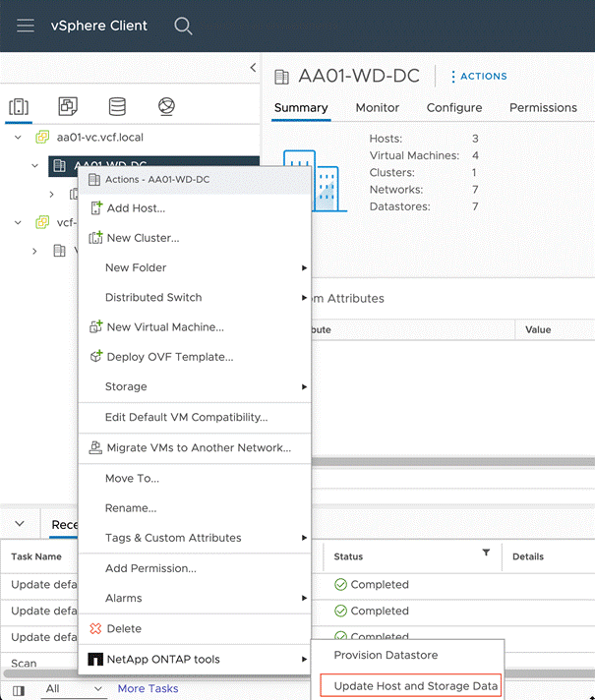
Task: Open the ACTIONS dropdown button
Action: tap(479, 77)
